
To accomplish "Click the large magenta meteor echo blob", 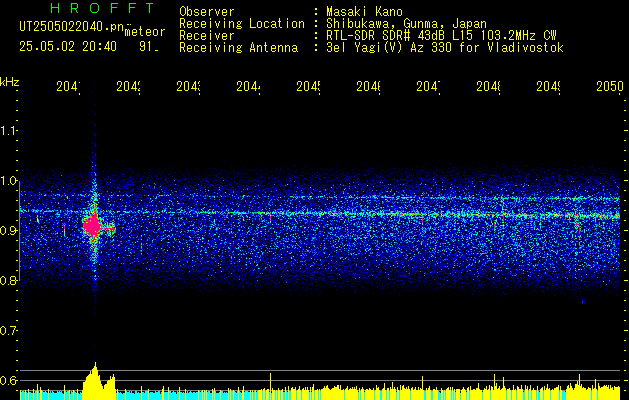I will click(x=93, y=226).
